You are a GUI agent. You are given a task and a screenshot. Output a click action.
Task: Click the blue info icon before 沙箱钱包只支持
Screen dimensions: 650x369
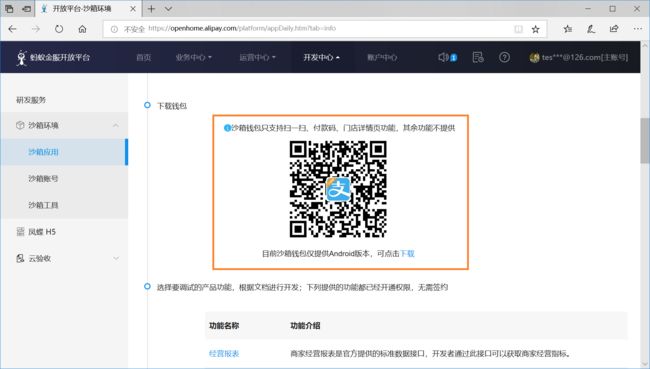(x=227, y=128)
